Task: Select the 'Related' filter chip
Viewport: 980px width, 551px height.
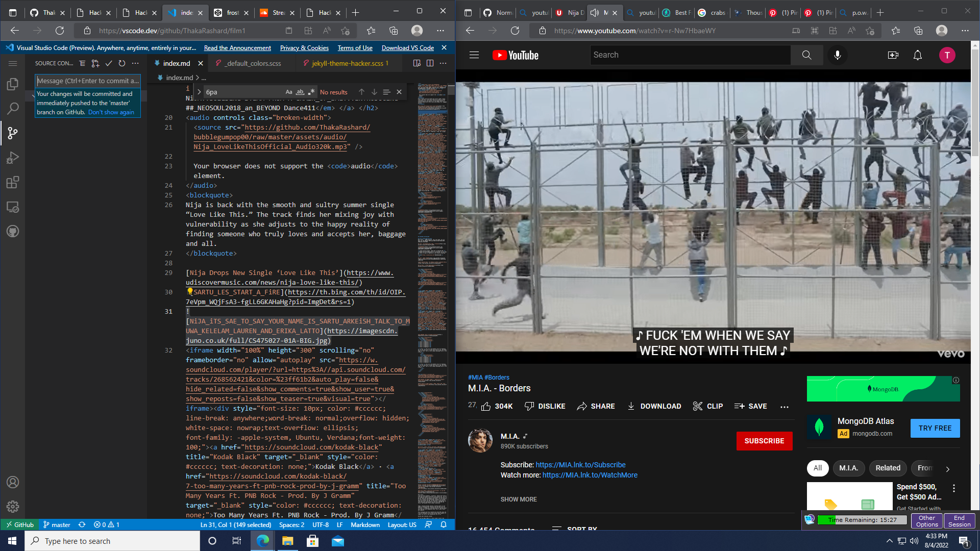Action: click(x=888, y=468)
